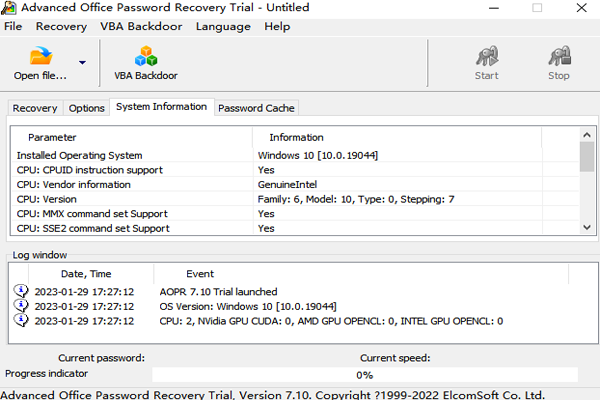Click the system info scrollbar thumb
Screen dimensions: 600x400
(x=587, y=157)
